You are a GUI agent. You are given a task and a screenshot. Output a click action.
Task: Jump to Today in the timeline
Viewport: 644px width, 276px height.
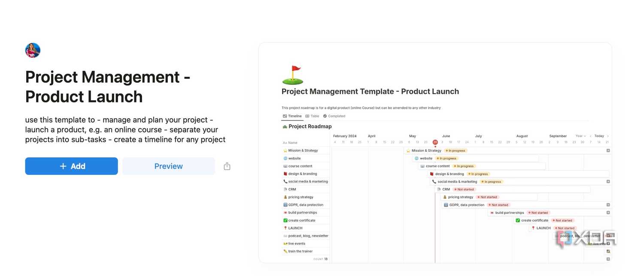(x=599, y=136)
